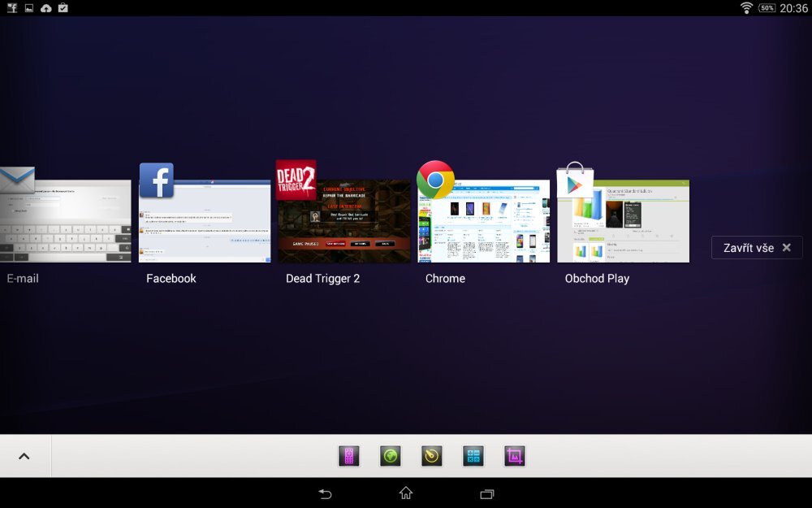Select the screen clip small app

514,456
